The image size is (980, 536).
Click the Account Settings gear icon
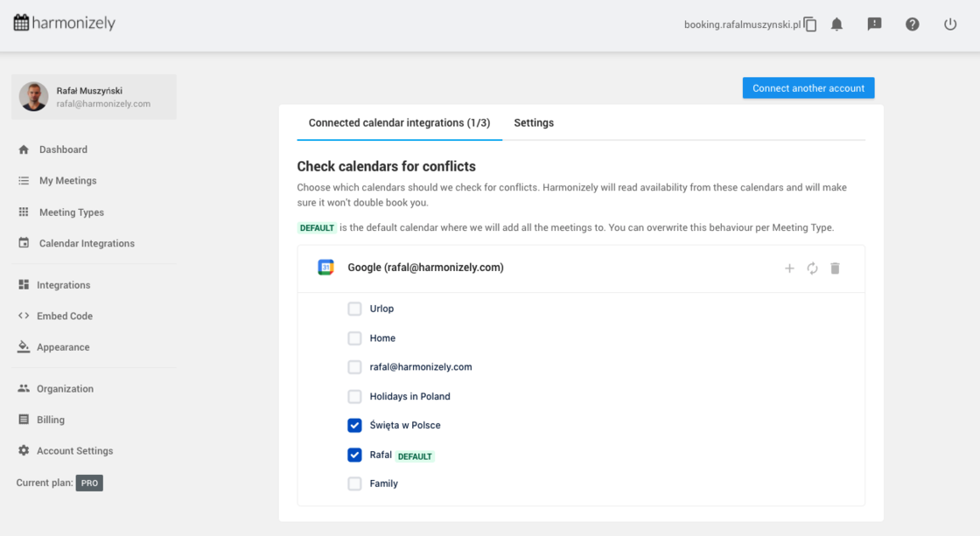coord(24,450)
